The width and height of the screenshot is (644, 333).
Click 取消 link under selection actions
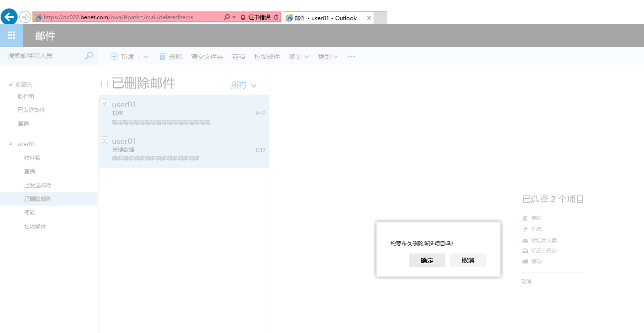(526, 281)
